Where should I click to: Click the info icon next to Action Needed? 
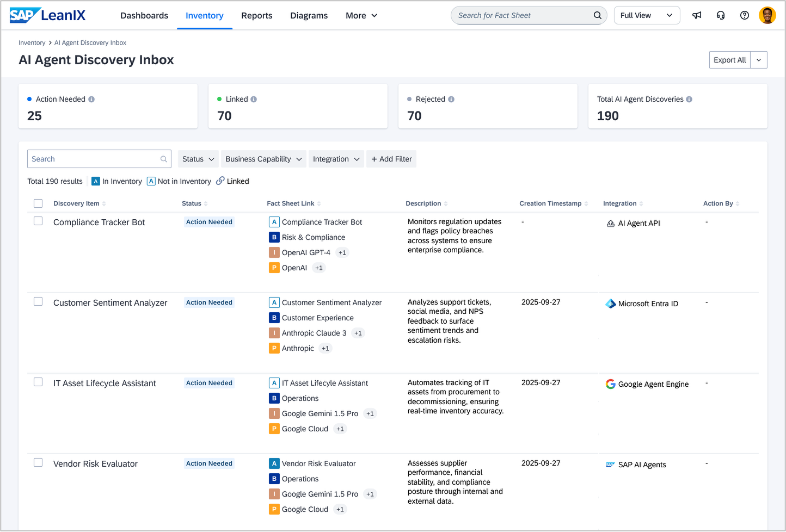coord(91,100)
